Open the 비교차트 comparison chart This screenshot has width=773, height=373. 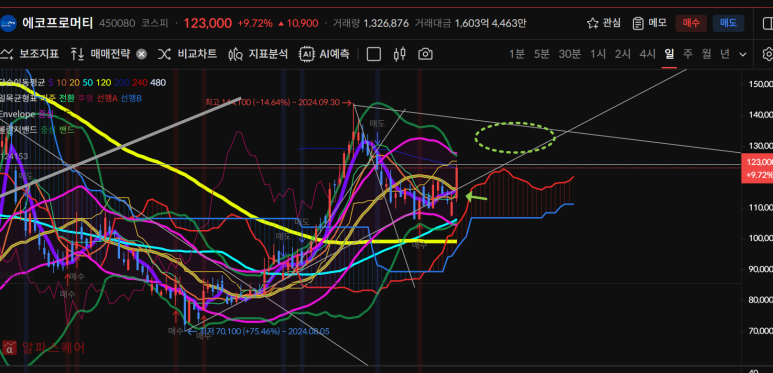(x=187, y=54)
